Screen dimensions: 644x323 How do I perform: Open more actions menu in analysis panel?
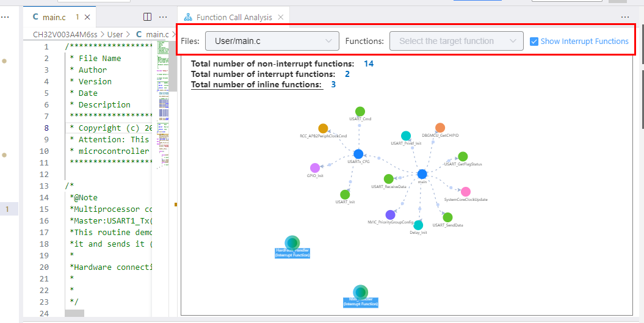coord(625,17)
